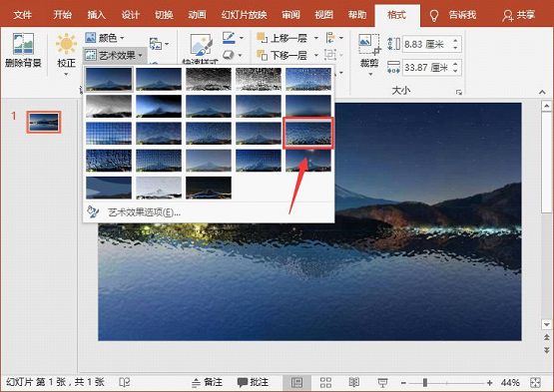The image size is (554, 392).
Task: Click the Crop (裁剪) tool icon
Action: [x=369, y=44]
